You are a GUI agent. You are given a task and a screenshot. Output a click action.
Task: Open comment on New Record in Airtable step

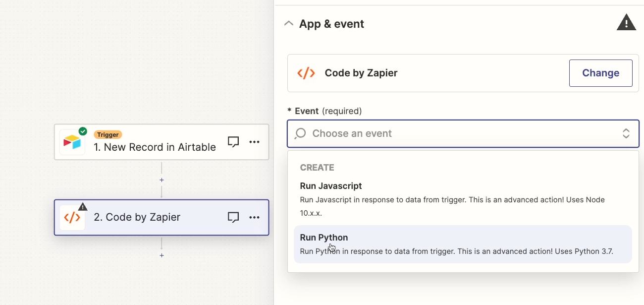pyautogui.click(x=233, y=142)
